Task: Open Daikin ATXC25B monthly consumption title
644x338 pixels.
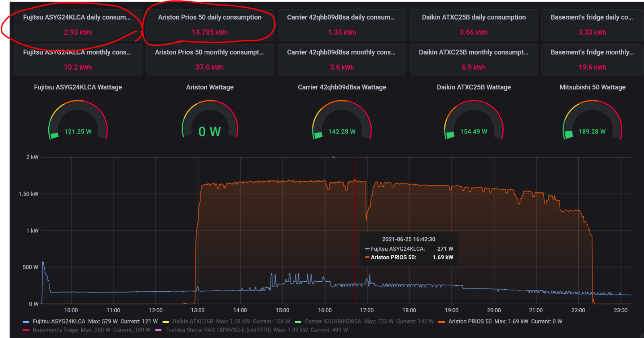Action: [x=473, y=52]
